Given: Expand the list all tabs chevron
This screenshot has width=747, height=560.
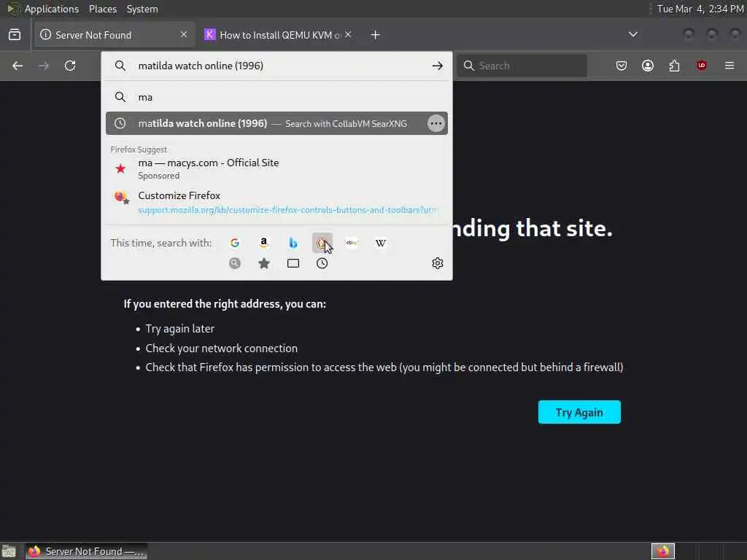Looking at the screenshot, I should [x=633, y=34].
